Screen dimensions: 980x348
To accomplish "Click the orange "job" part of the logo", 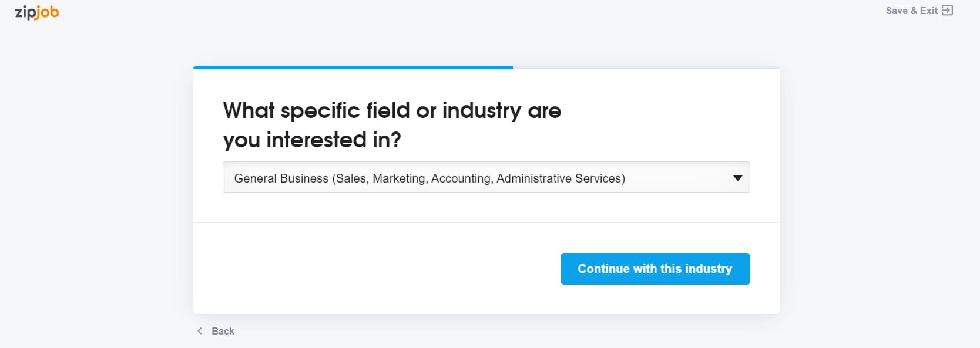I will (48, 12).
